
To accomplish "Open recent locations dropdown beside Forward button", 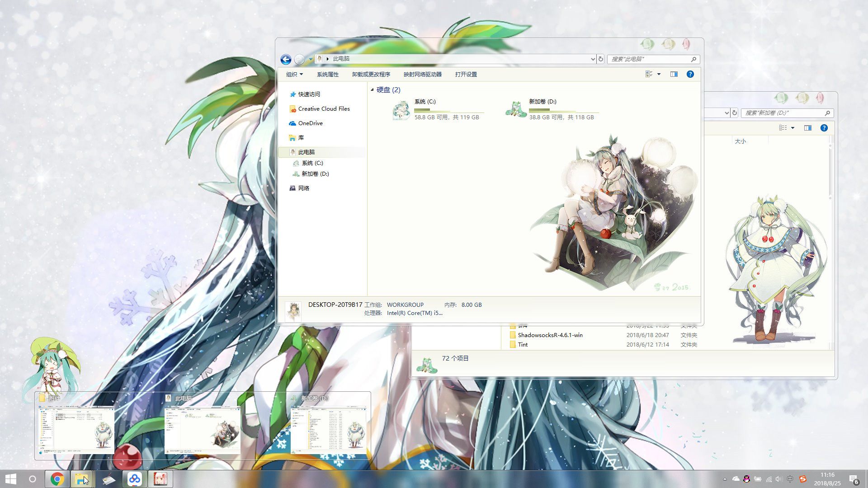I will (x=310, y=59).
